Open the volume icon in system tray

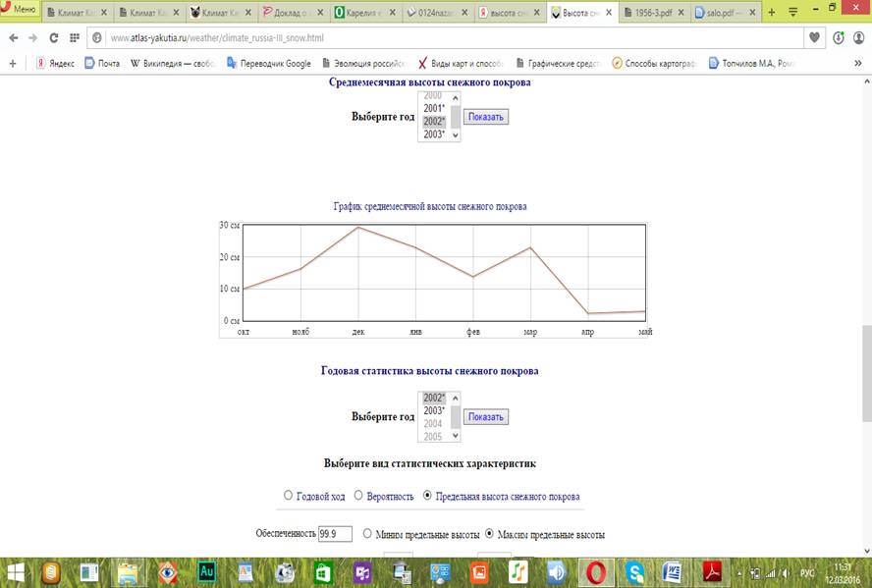coord(785,573)
